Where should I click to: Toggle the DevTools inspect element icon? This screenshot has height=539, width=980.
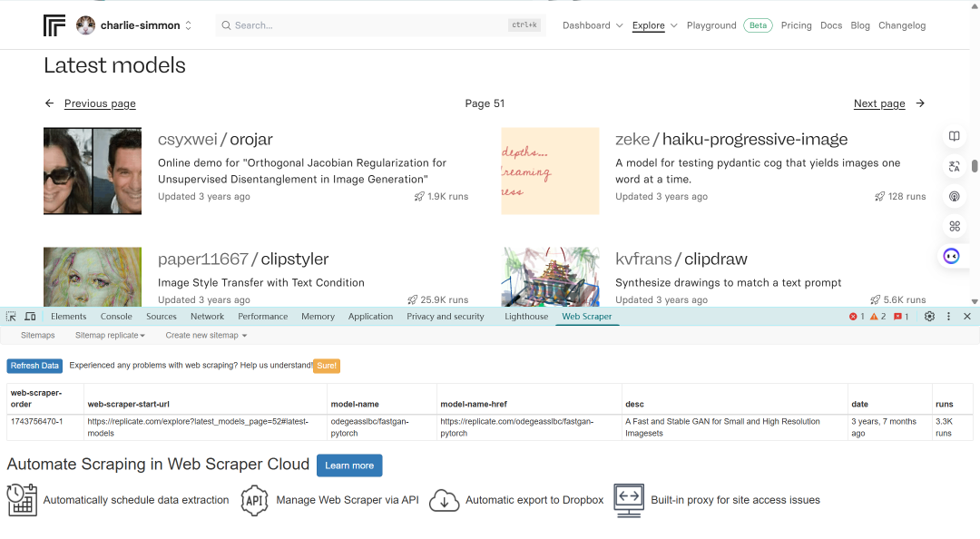coord(11,317)
